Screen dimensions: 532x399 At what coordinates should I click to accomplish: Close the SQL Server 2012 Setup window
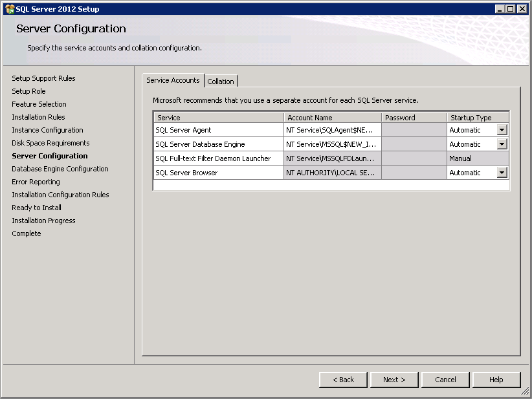tap(522, 9)
